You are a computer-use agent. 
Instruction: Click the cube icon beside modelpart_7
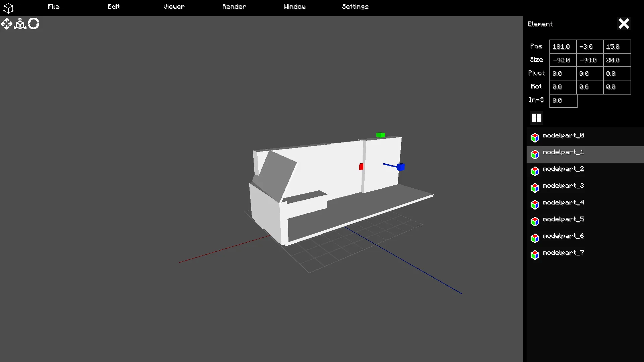click(535, 255)
